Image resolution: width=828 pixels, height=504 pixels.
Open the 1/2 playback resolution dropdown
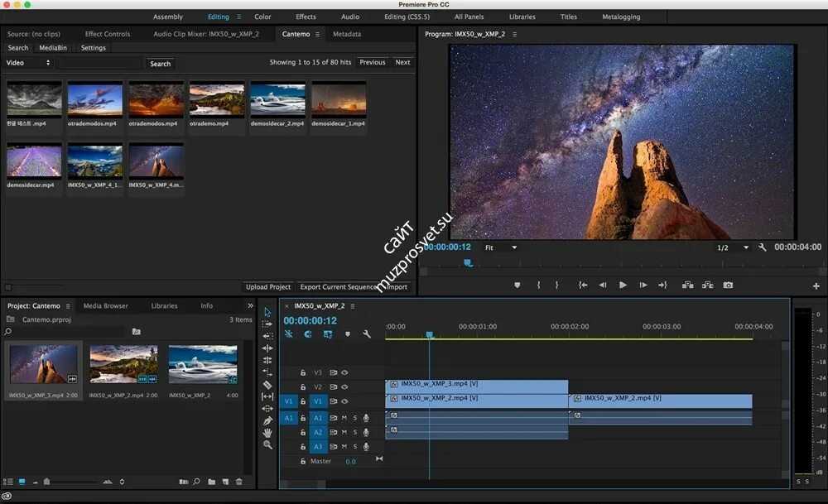click(x=733, y=247)
